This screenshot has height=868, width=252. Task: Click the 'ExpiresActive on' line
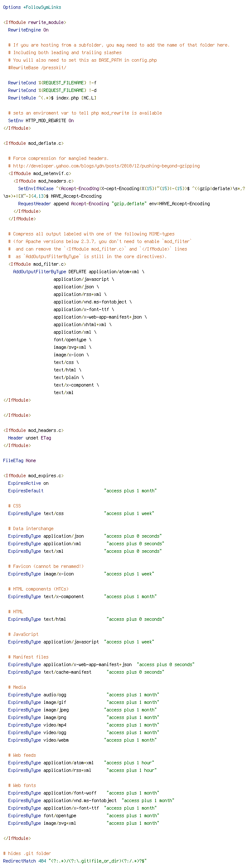pos(28,483)
